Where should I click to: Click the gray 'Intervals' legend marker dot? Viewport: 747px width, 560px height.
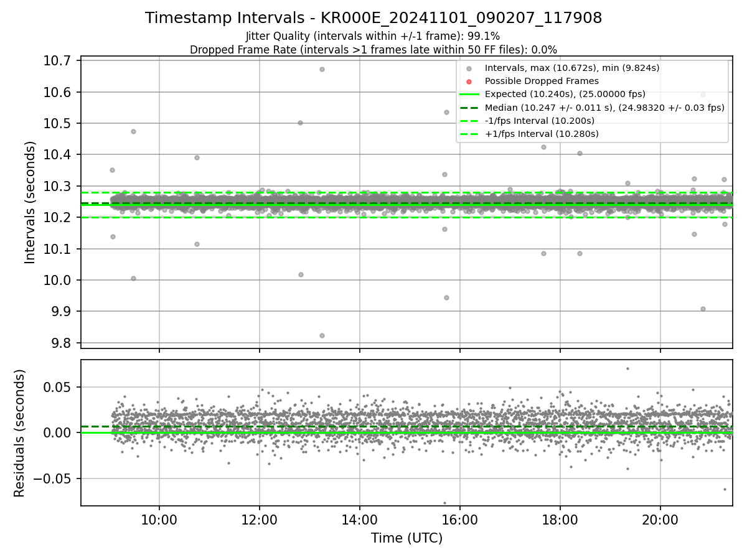pos(469,68)
